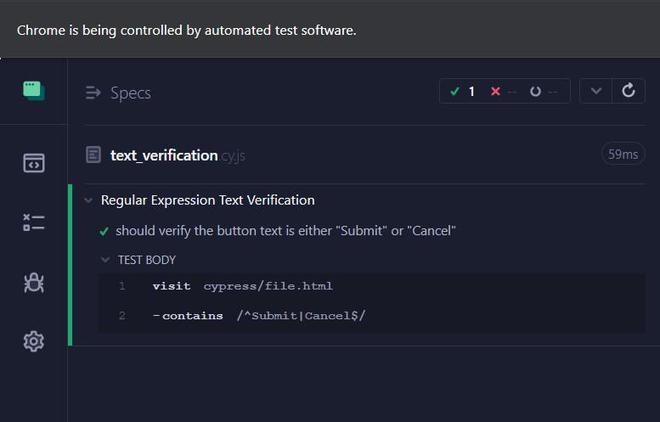Open the Runs list sidebar icon
This screenshot has width=660, height=422.
pyautogui.click(x=34, y=223)
